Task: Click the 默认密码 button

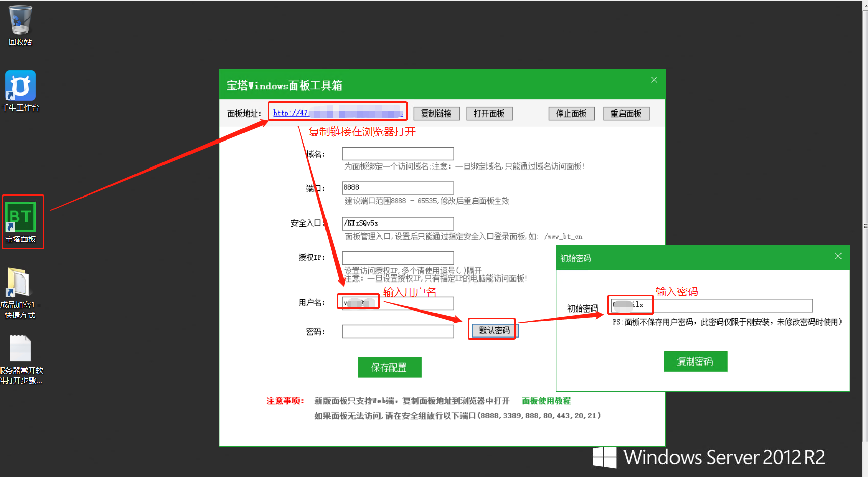Action: [495, 330]
